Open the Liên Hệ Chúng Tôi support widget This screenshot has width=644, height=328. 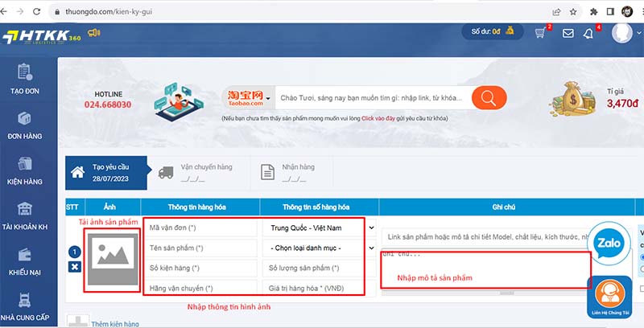[610, 297]
